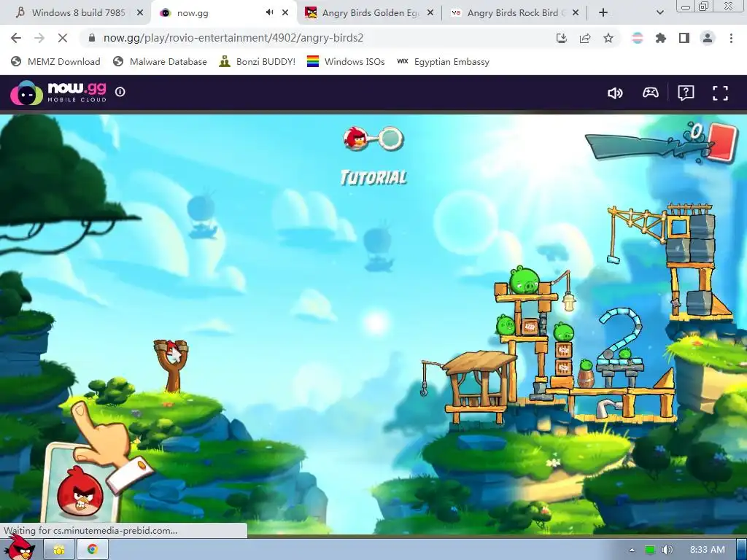Click the 8:33 AM clock
Viewport: 747px width, 560px height.
[708, 550]
